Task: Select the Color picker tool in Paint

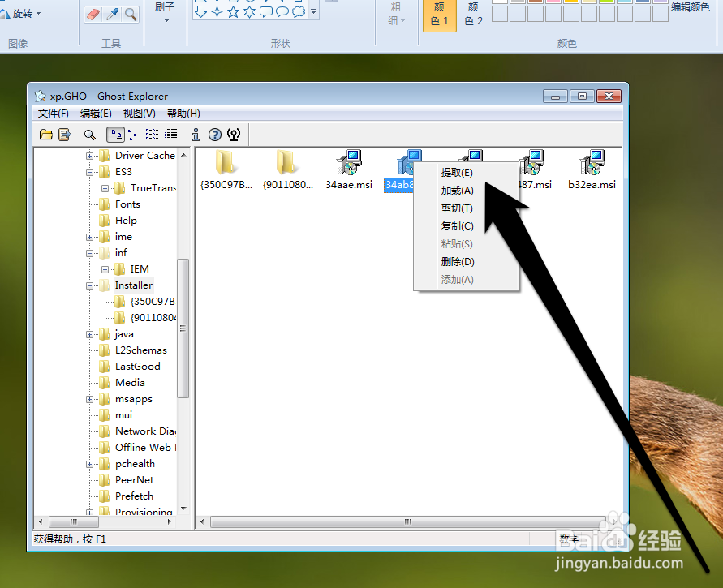Action: tap(113, 15)
